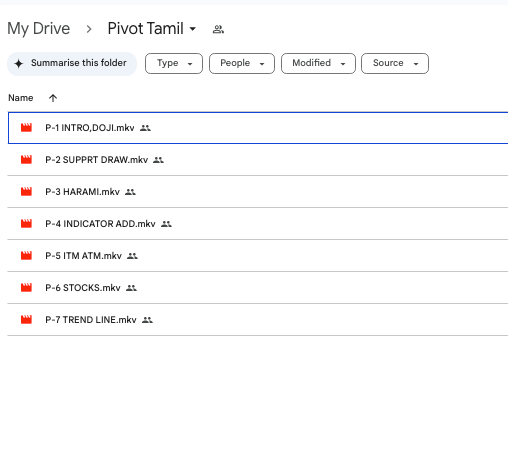Expand the People filter dropdown
This screenshot has width=508, height=467.
[x=242, y=63]
